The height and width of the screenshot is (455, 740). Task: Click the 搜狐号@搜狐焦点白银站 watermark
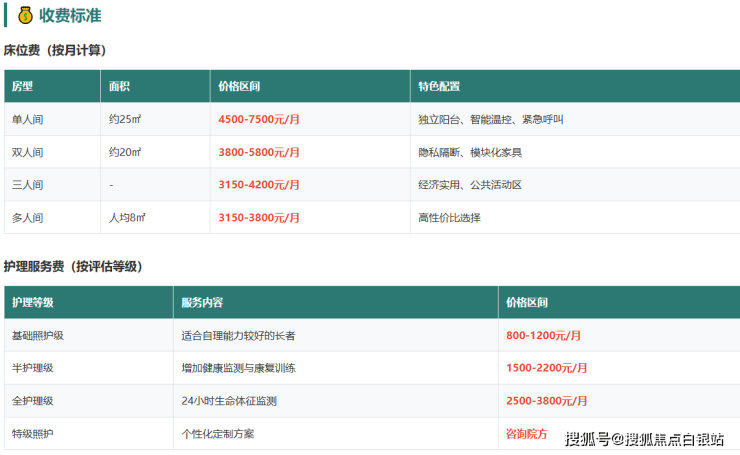tap(644, 439)
